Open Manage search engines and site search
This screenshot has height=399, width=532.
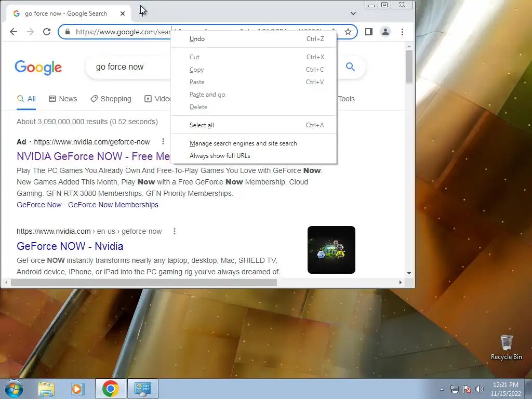coord(254,143)
